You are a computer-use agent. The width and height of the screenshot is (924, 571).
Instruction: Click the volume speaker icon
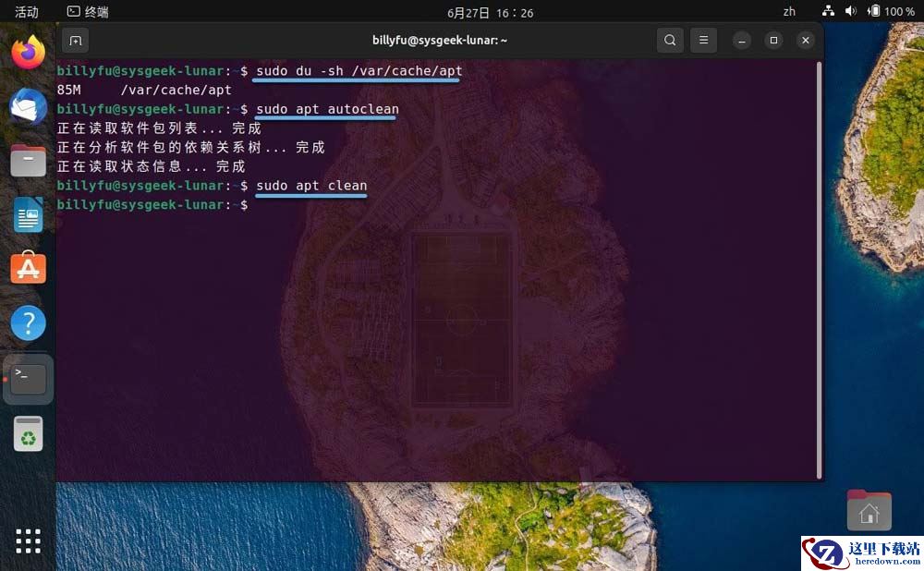(850, 11)
